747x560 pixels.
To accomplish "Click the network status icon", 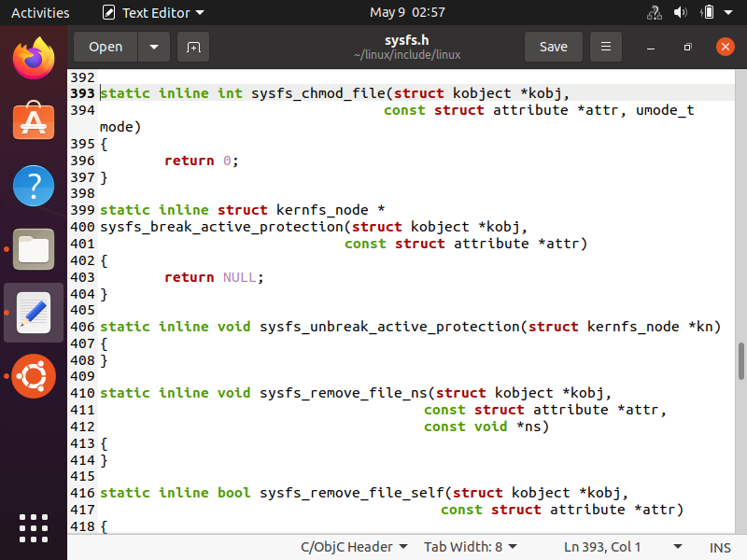I will [654, 12].
